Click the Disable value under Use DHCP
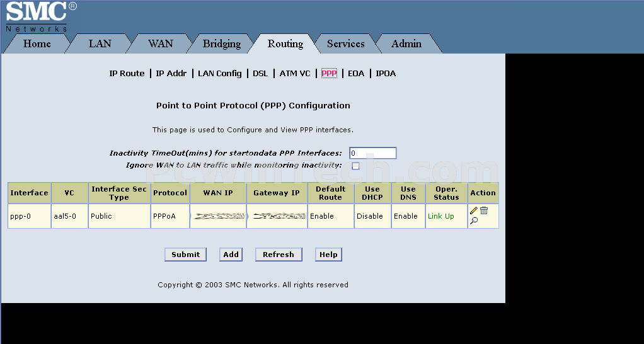The height and width of the screenshot is (344, 644). pos(370,216)
